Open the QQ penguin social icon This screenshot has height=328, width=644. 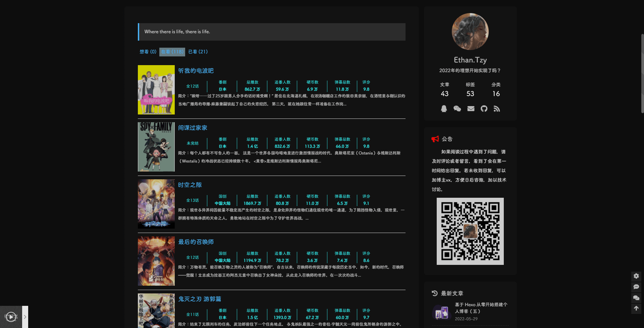click(x=444, y=109)
